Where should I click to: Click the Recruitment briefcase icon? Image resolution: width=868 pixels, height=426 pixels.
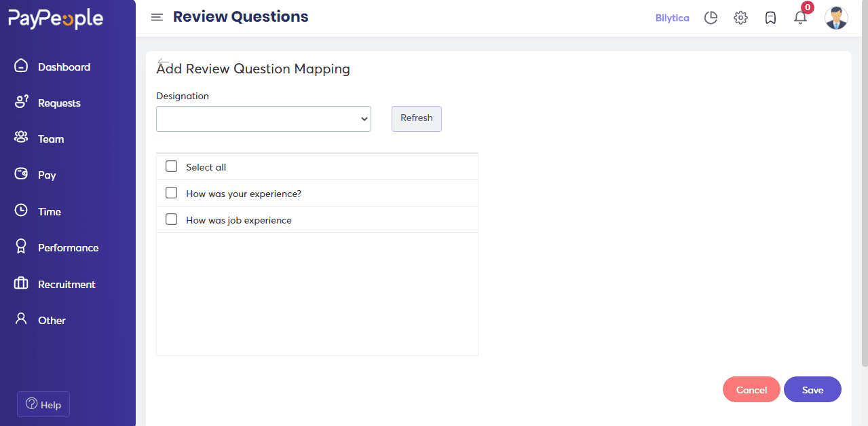click(21, 283)
